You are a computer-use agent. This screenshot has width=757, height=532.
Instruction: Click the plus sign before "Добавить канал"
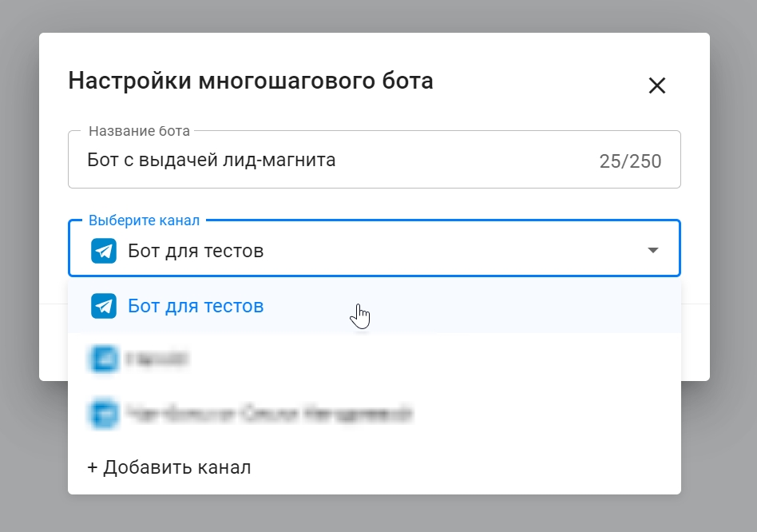[x=93, y=467]
